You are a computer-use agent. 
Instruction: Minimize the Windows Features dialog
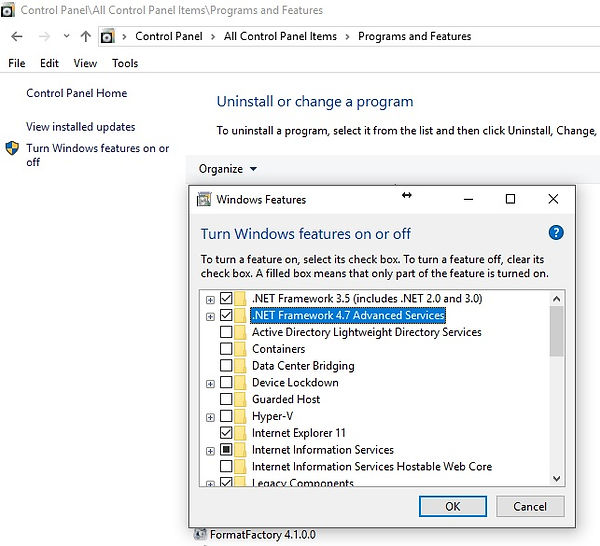pyautogui.click(x=468, y=199)
